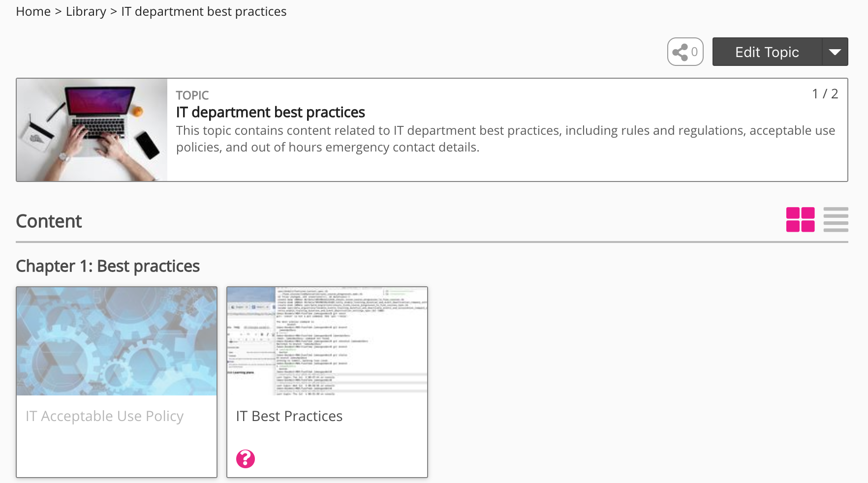Click the IT department best practices breadcrumb
Screen dimensions: 868x483
(204, 11)
